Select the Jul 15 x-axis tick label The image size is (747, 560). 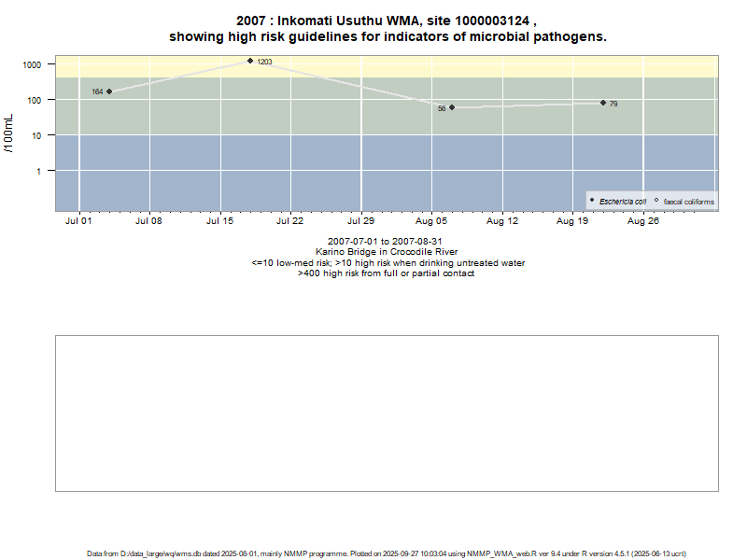[219, 222]
